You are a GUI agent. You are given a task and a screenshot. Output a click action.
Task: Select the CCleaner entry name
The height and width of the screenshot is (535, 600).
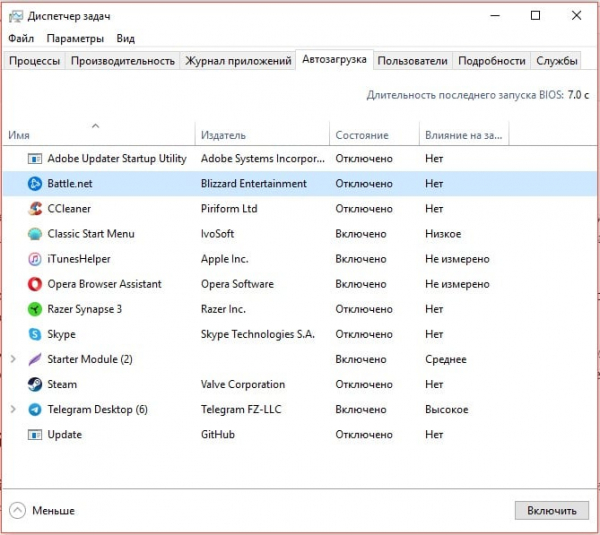[x=69, y=209]
